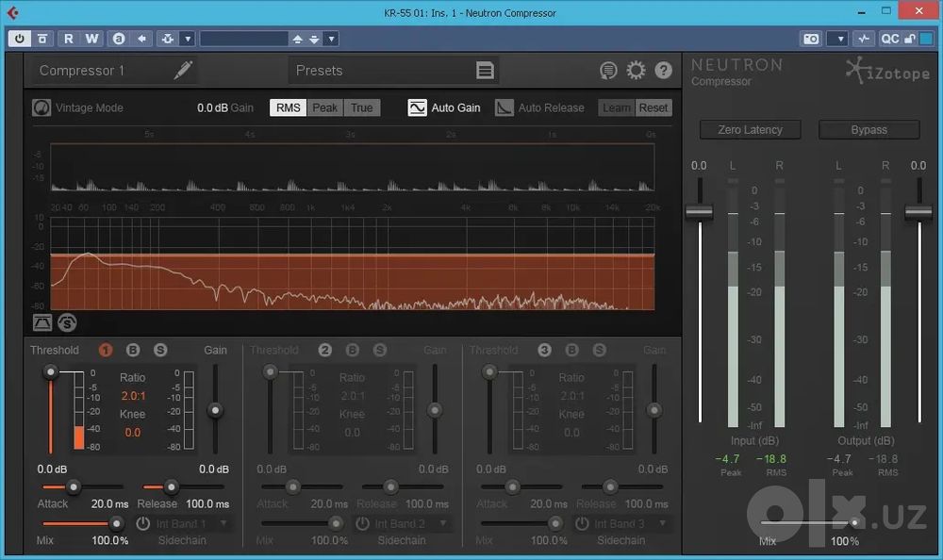Toggle the plugin power button in toolbar

coord(20,39)
